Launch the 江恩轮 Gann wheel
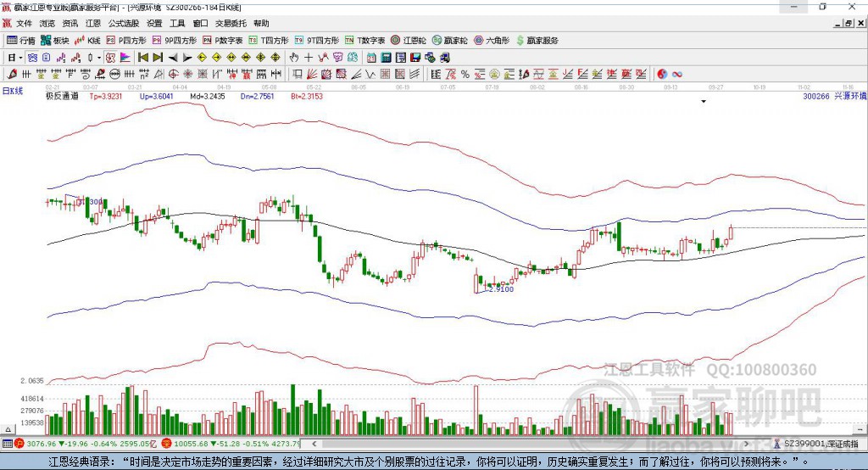Viewport: 868px width, 470px height. tap(408, 41)
